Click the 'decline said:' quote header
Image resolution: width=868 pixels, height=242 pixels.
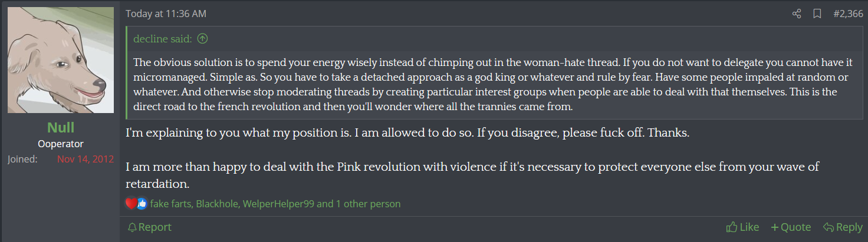[163, 39]
